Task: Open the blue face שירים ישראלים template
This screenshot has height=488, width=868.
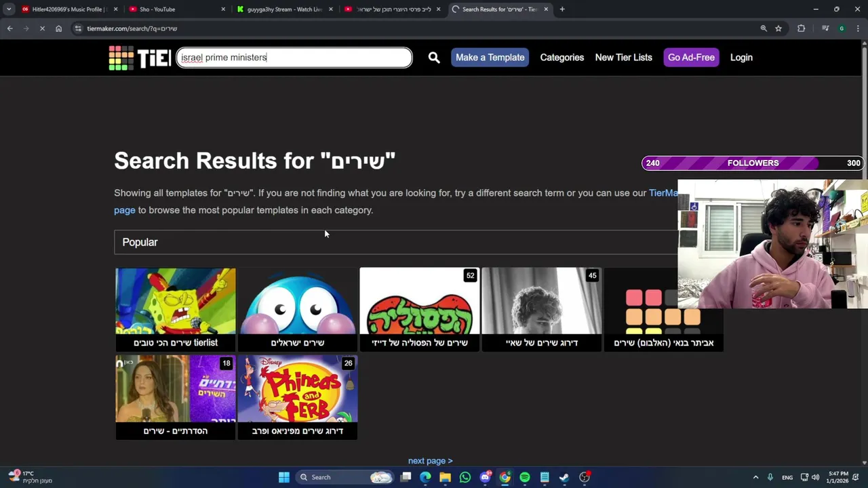Action: point(298,309)
